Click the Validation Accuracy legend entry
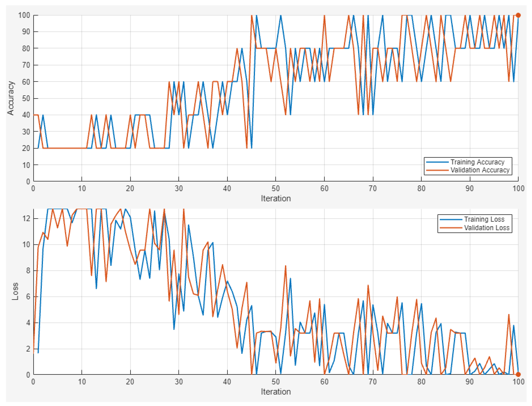Image resolution: width=532 pixels, height=406 pixels. 480,170
